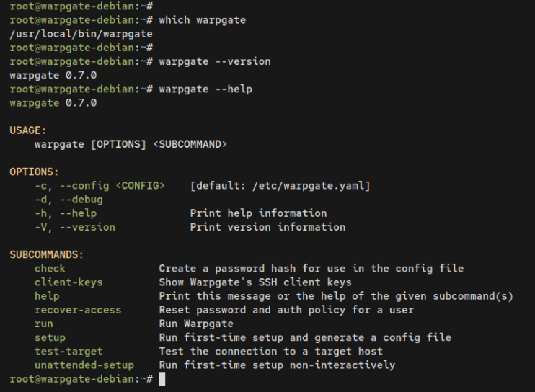Viewport: 535px width, 392px height.
Task: Click the OPTIONS: heading
Action: tap(34, 172)
